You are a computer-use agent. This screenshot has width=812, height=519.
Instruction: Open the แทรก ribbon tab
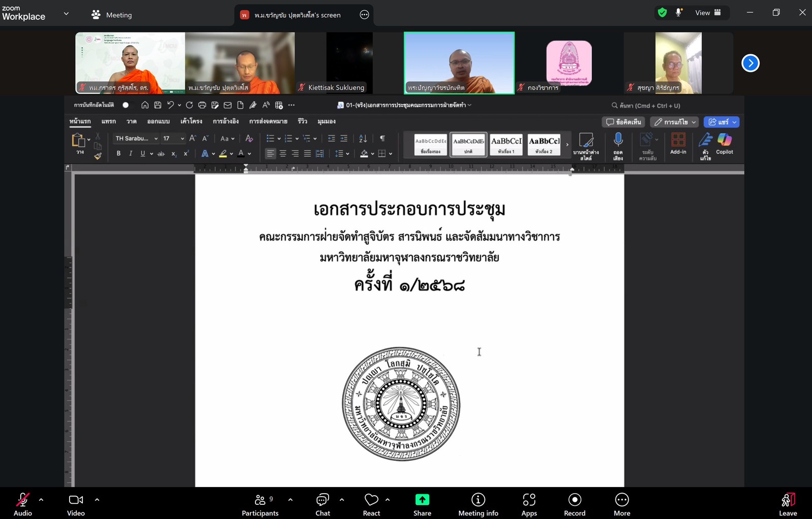[108, 122]
